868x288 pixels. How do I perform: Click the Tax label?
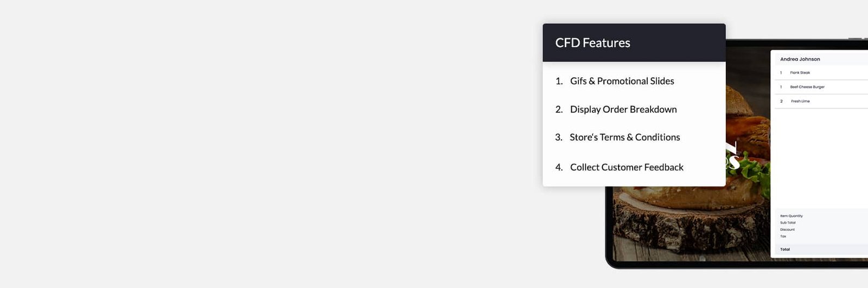click(x=783, y=236)
